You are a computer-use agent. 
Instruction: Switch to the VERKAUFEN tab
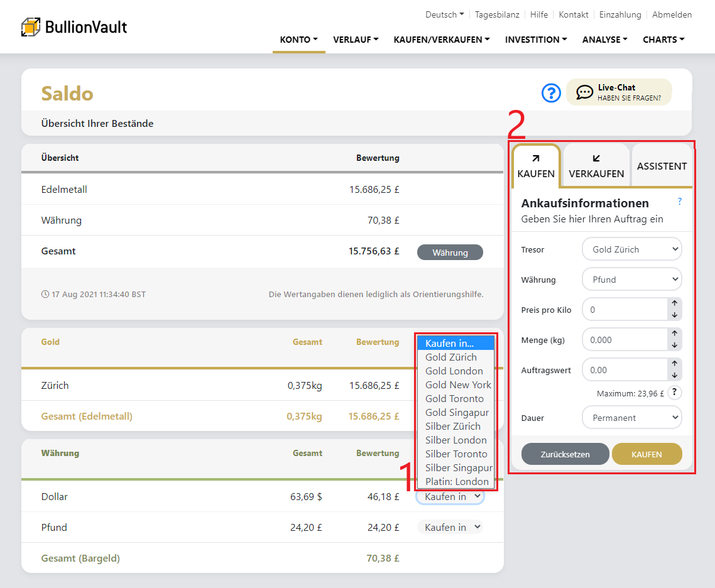[596, 166]
